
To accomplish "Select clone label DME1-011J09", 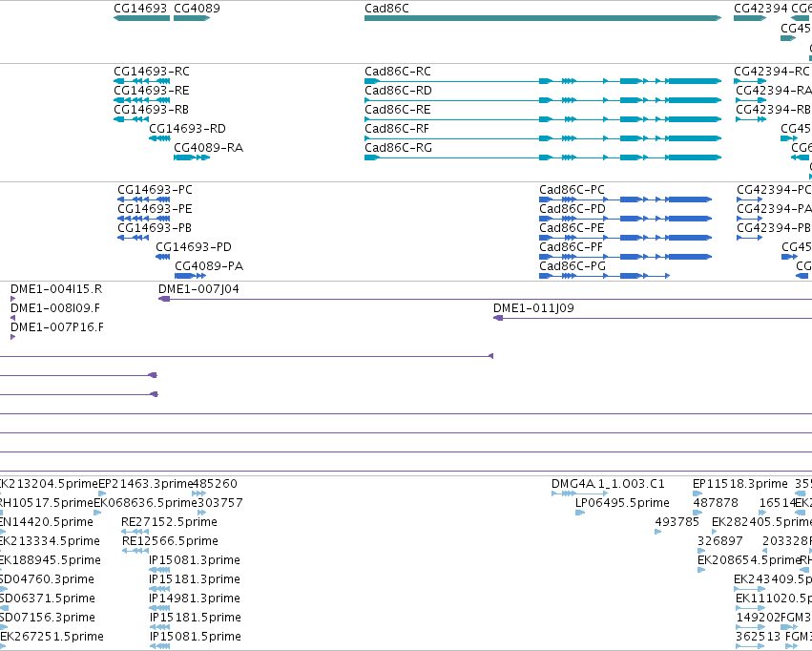I will coord(534,308).
